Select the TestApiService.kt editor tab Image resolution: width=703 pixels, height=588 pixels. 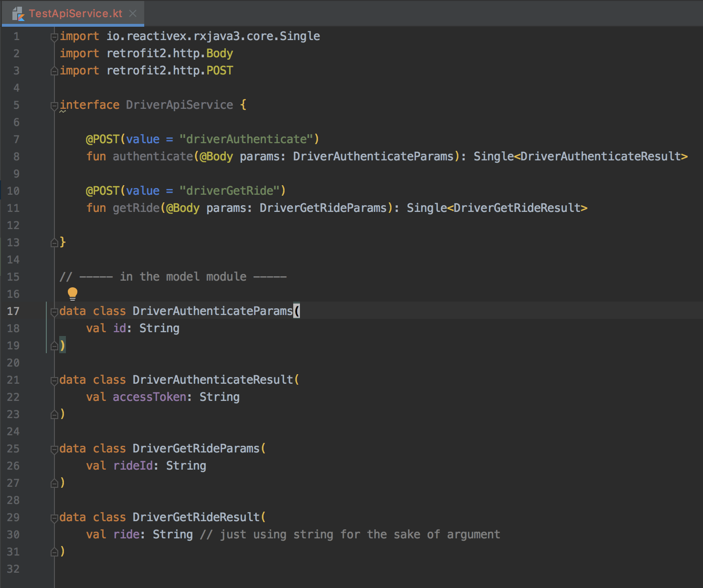click(x=73, y=13)
